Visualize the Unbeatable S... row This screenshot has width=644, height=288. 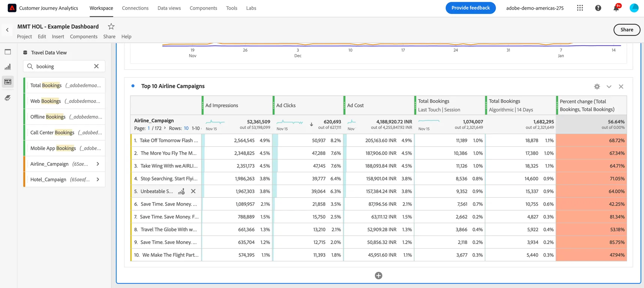[181, 191]
